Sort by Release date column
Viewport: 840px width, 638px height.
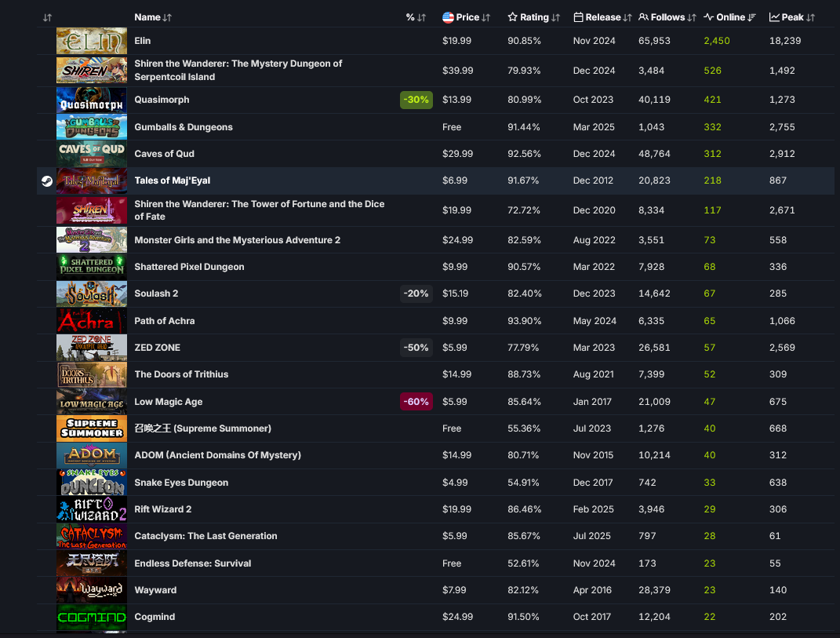point(602,17)
